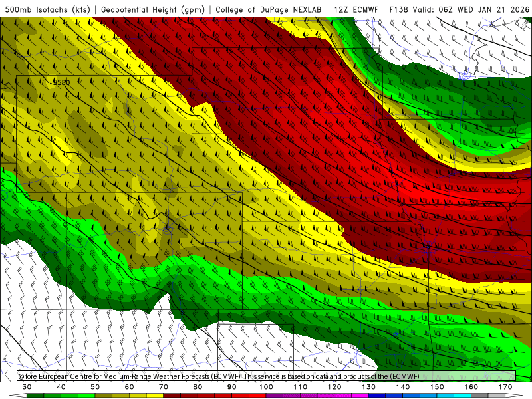This screenshot has height=399, width=532.
Task: Click the '500mb Isotachs (kts)' title text
Action: (x=47, y=10)
